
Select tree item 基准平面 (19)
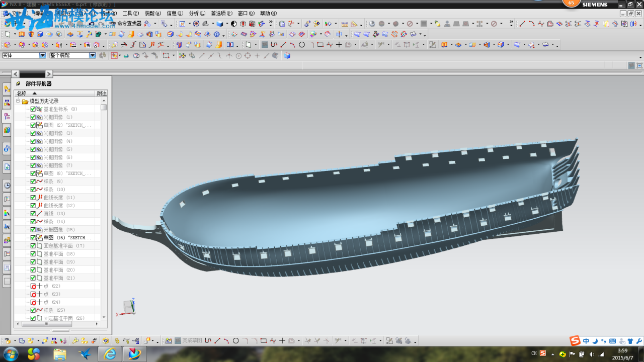point(59,262)
